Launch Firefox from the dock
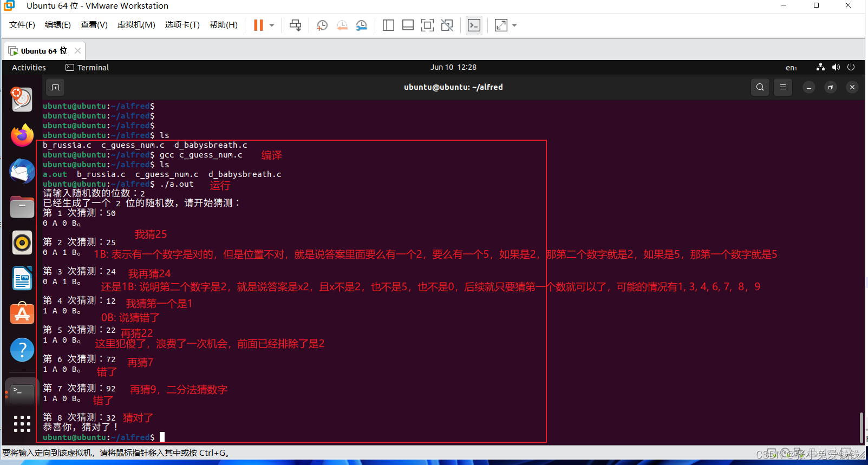Viewport: 868px width, 465px height. (22, 135)
